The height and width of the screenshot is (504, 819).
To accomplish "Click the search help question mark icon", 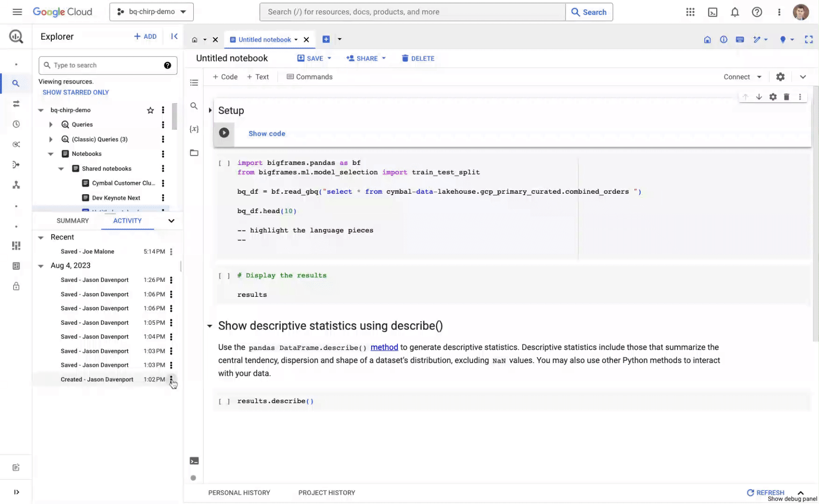I will coord(167,65).
